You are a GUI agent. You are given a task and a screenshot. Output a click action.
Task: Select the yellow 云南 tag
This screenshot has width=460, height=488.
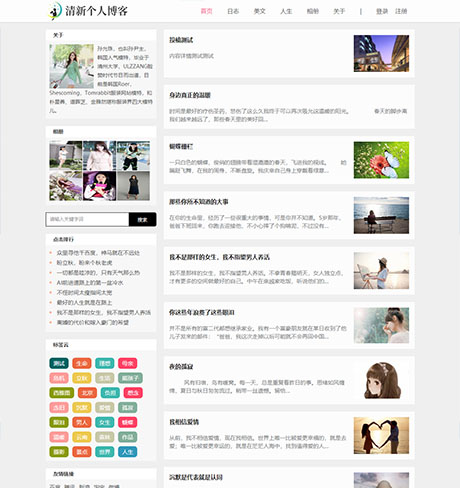click(82, 437)
